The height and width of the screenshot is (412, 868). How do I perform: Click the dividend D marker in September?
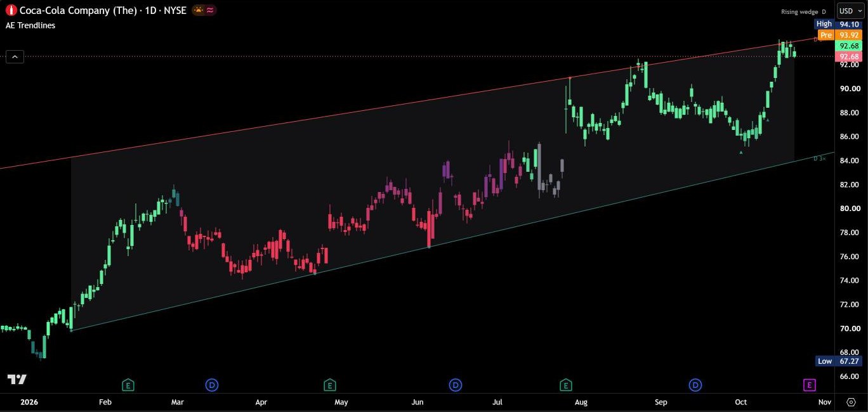[x=695, y=385]
